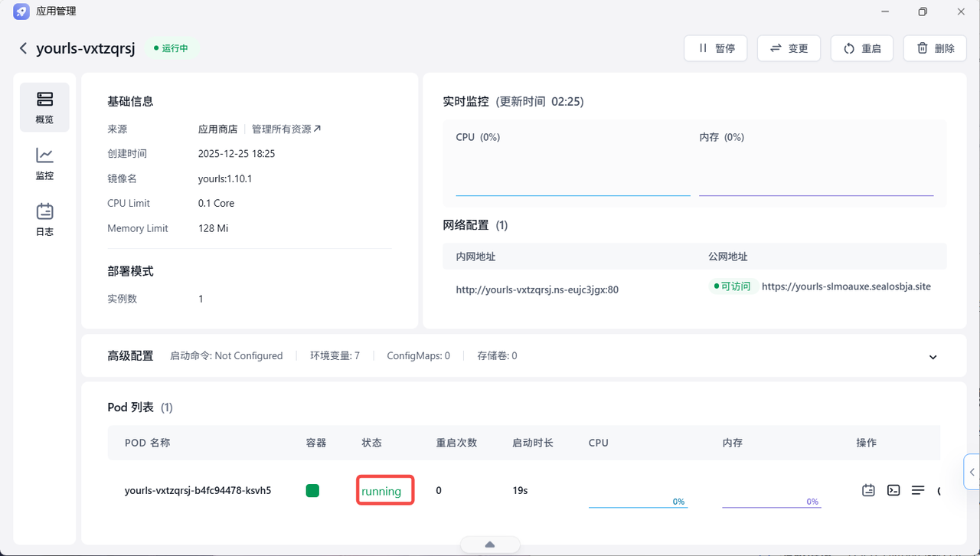The width and height of the screenshot is (980, 556).
Task: Restart the app via 重启 button
Action: click(x=862, y=48)
